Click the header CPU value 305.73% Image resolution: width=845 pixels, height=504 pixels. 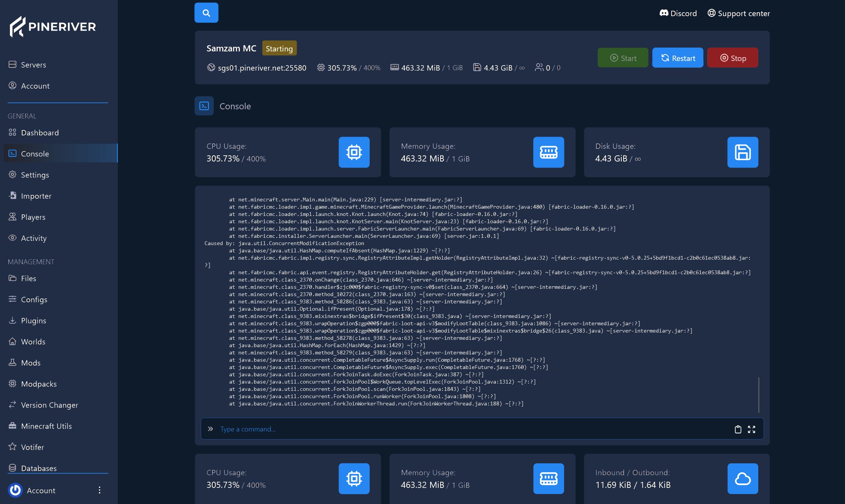[342, 68]
